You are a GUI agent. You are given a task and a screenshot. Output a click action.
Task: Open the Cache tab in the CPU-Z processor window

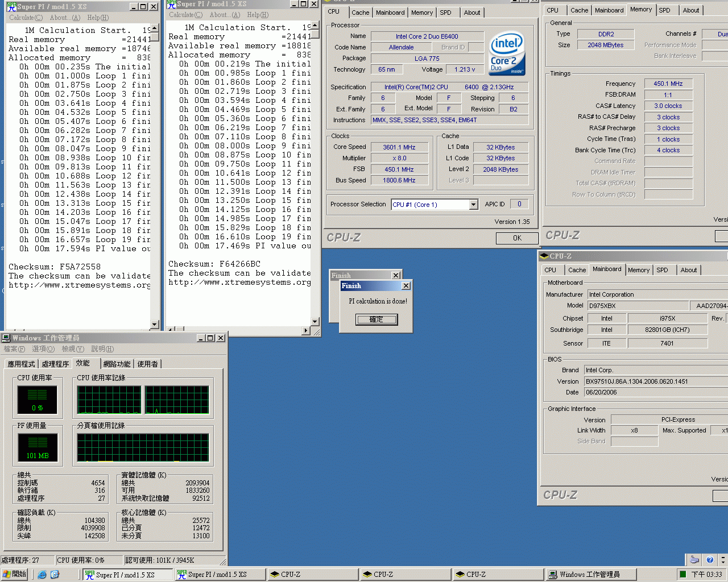click(360, 13)
